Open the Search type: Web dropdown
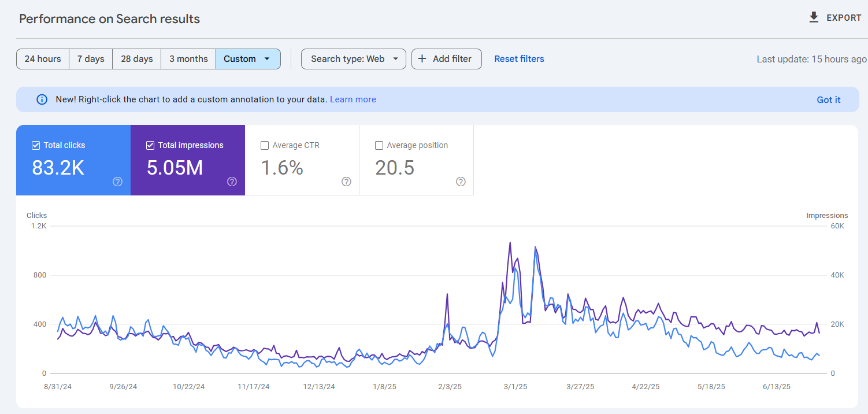Image resolution: width=868 pixels, height=414 pixels. [353, 58]
